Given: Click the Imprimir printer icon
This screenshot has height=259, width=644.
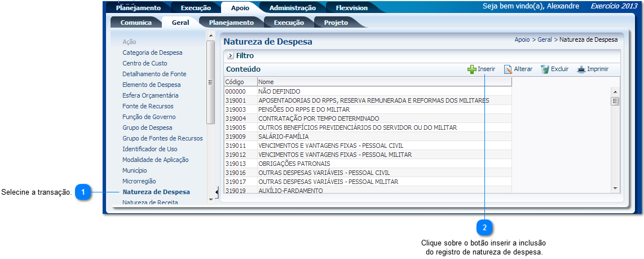Looking at the screenshot, I should [581, 69].
